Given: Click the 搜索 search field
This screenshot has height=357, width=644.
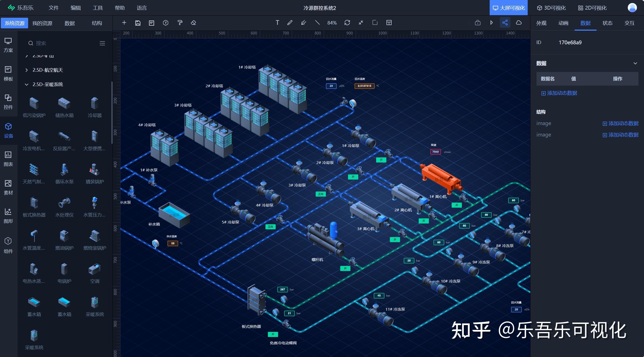Looking at the screenshot, I should (61, 43).
